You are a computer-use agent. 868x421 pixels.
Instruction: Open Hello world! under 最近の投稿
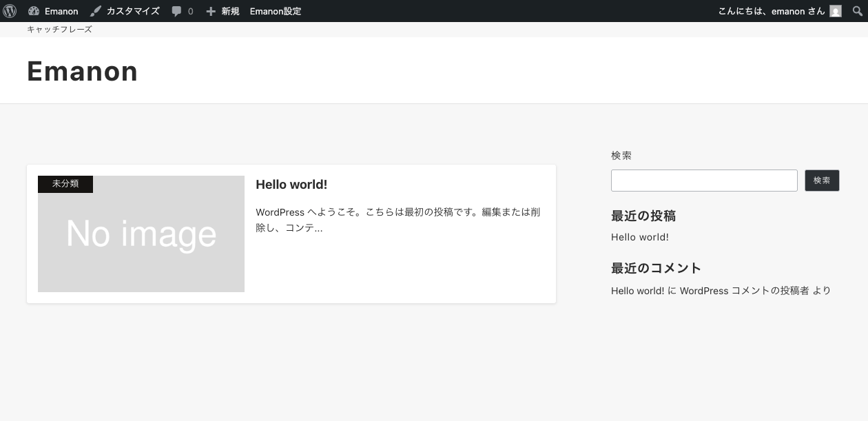pos(639,237)
